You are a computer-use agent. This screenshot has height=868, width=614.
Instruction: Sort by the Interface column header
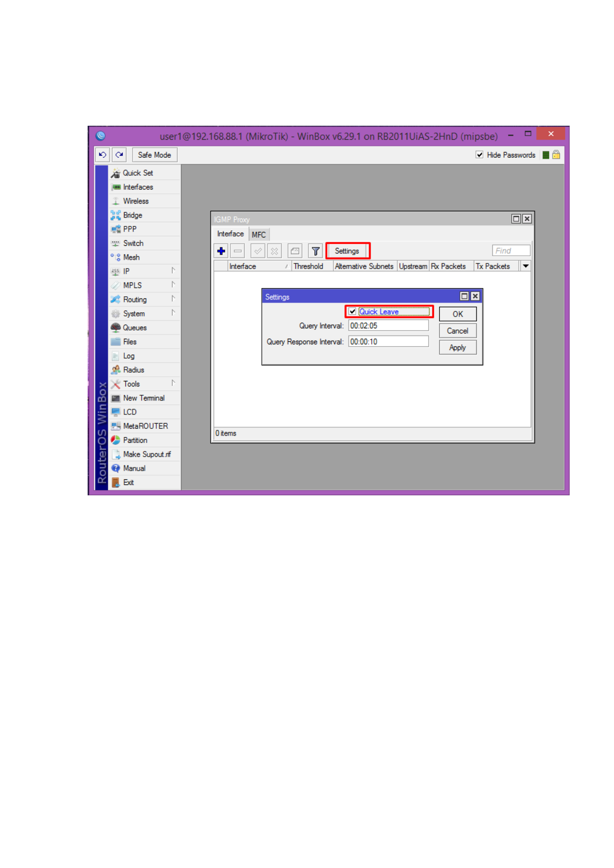click(x=259, y=266)
